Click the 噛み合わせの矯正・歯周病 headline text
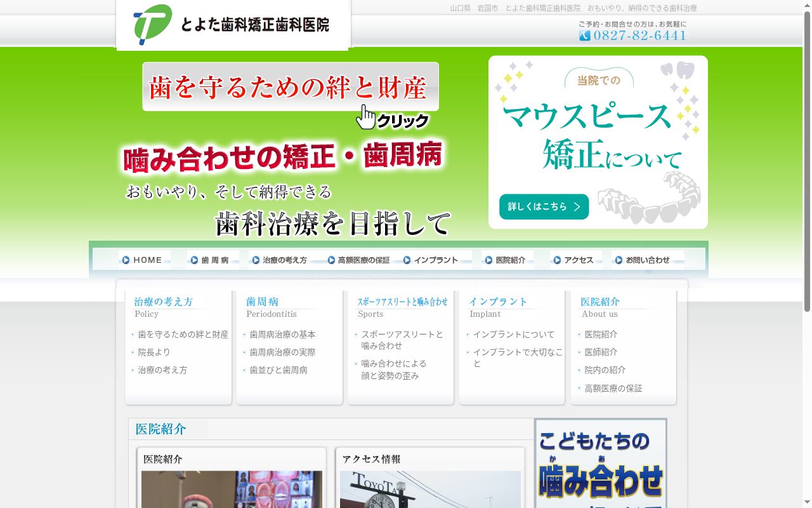The image size is (812, 508). [282, 157]
